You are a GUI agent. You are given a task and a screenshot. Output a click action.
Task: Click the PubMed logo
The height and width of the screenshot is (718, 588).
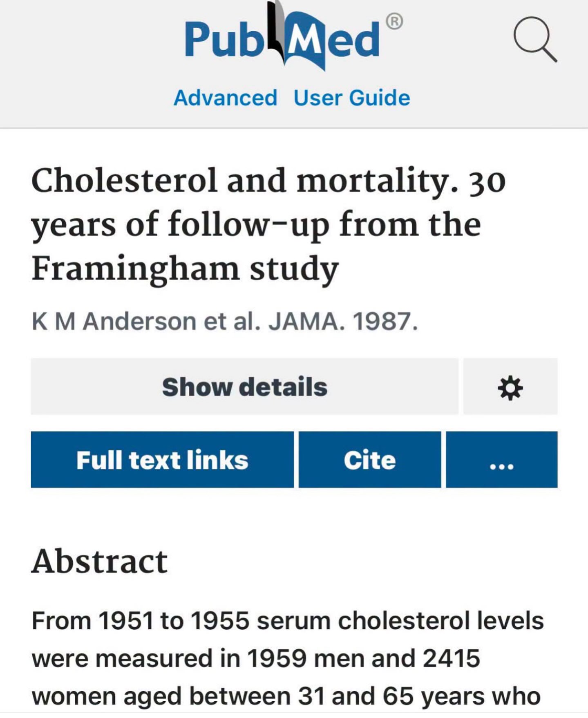[x=294, y=36]
